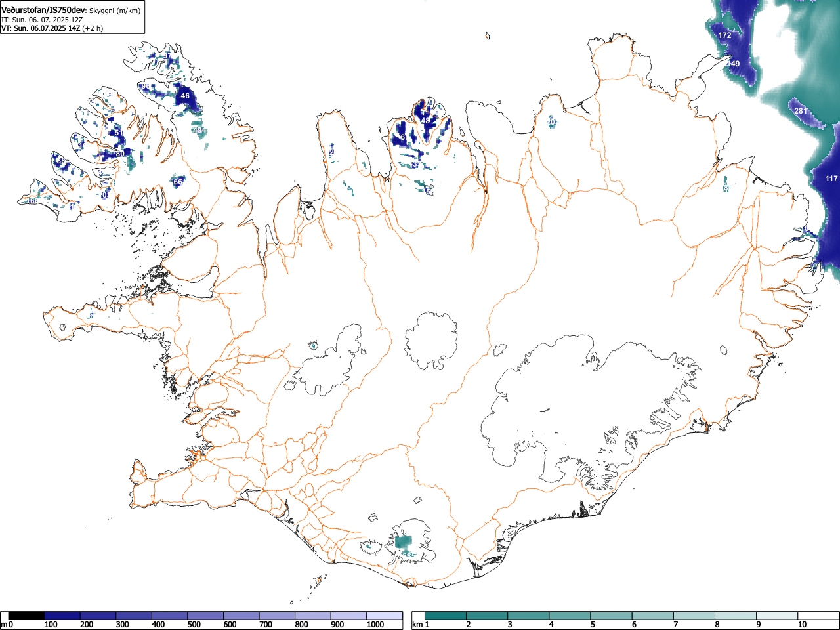Viewport: 840px width, 630px height.
Task: Select the '80' visibility value label
Action: point(119,154)
